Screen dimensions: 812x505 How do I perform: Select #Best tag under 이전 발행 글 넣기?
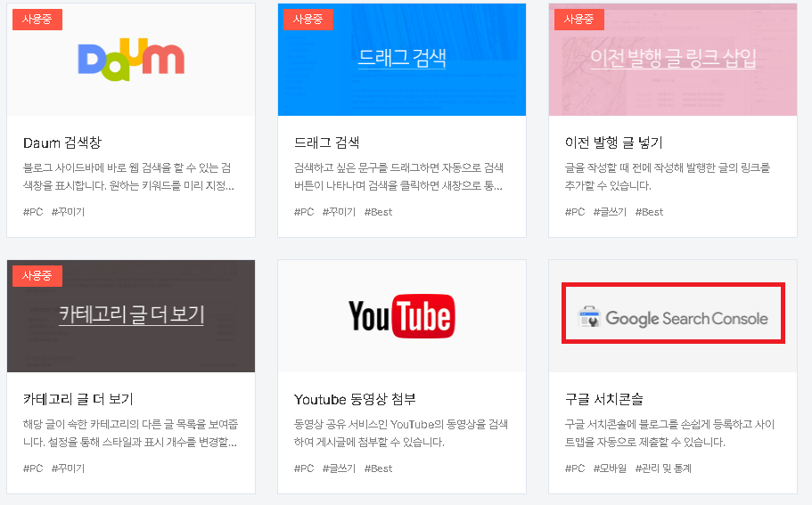(650, 212)
